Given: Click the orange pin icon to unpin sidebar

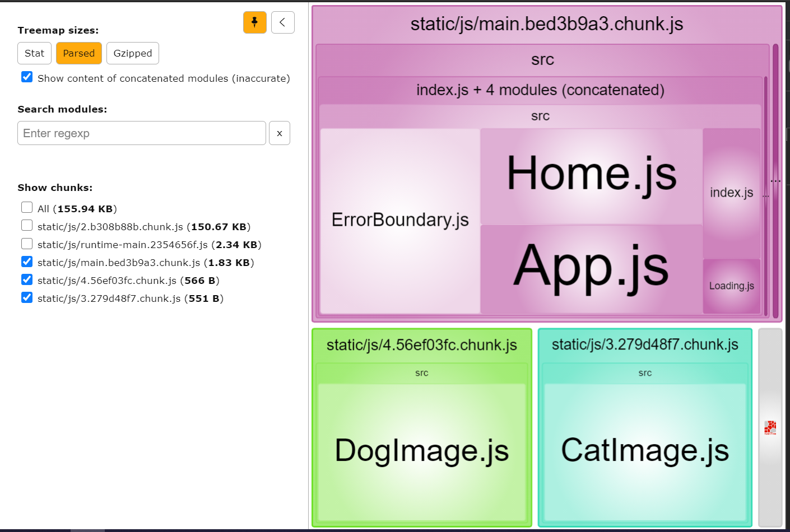Looking at the screenshot, I should pos(255,22).
